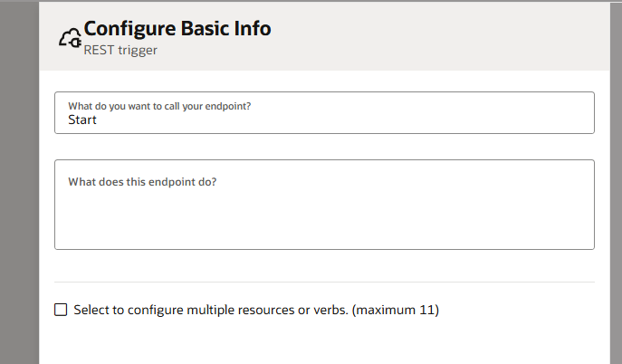
Task: Click the 'Configure Basic Info' heading
Action: (x=177, y=29)
